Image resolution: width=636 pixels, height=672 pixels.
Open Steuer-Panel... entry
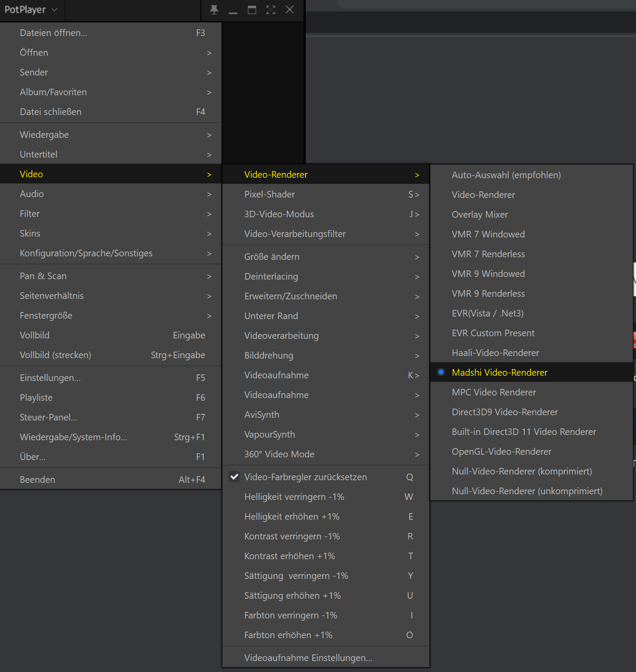(x=111, y=417)
